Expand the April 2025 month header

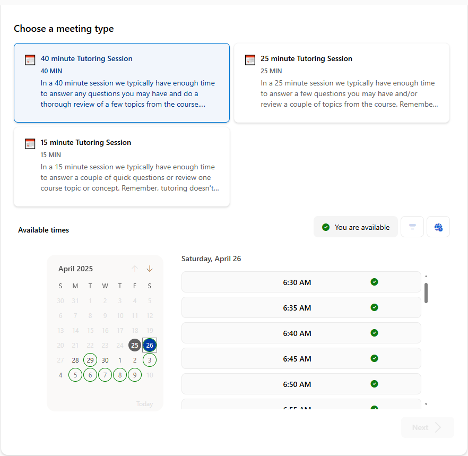76,269
